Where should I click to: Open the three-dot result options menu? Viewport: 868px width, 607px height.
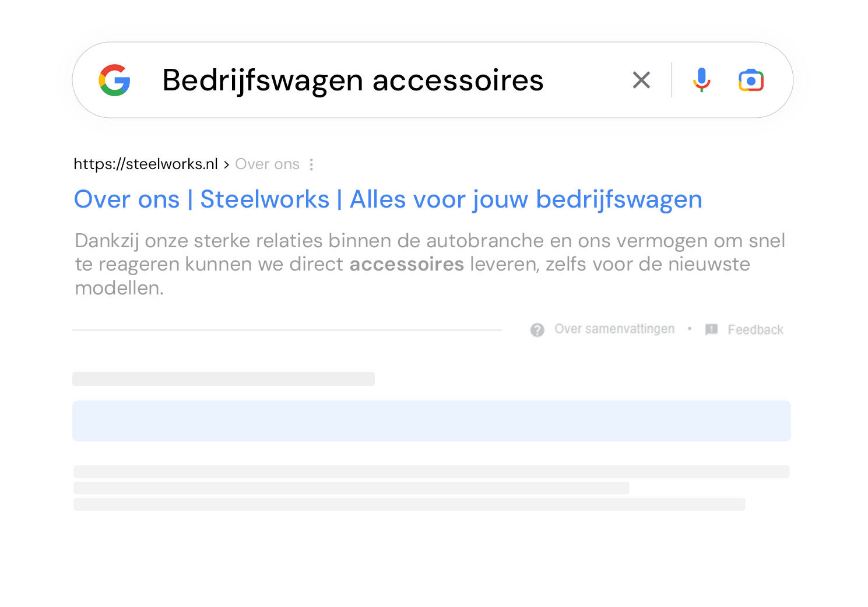(312, 164)
